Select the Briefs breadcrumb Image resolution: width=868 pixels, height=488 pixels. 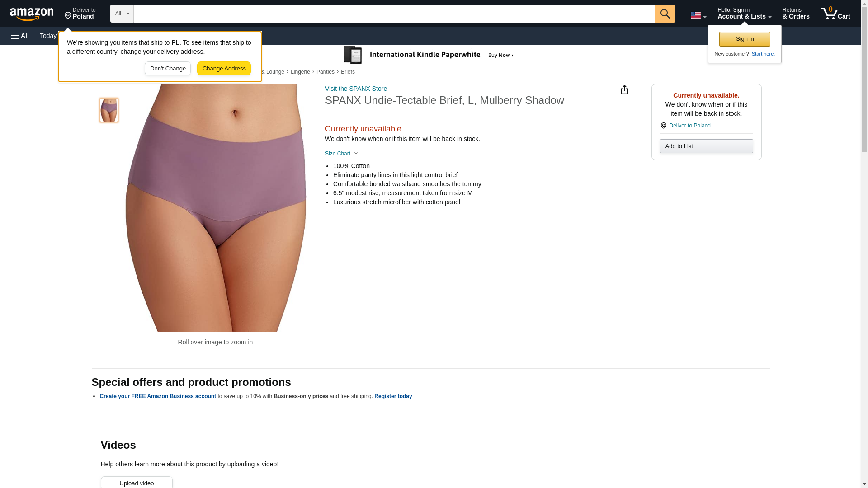pyautogui.click(x=348, y=72)
